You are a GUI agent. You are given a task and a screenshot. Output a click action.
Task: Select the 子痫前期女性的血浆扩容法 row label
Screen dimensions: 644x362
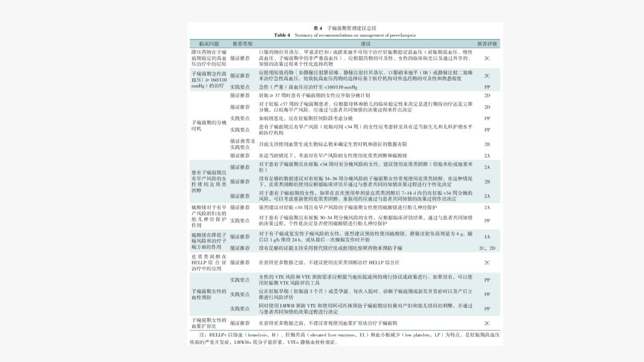tap(208, 323)
